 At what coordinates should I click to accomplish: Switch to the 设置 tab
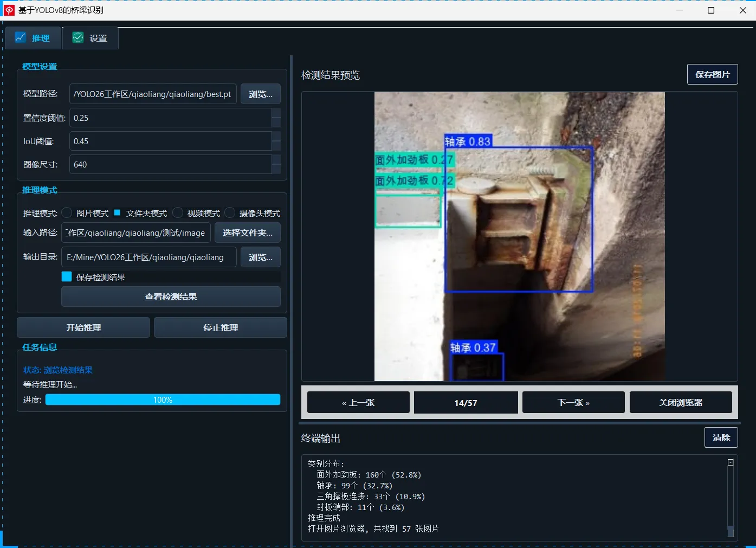tap(91, 38)
